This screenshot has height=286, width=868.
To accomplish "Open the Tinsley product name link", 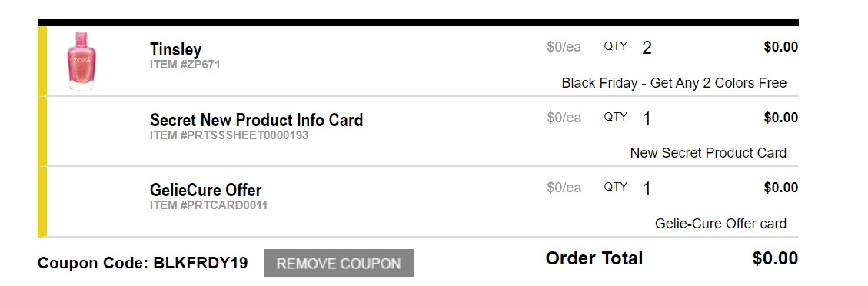I will [x=175, y=50].
